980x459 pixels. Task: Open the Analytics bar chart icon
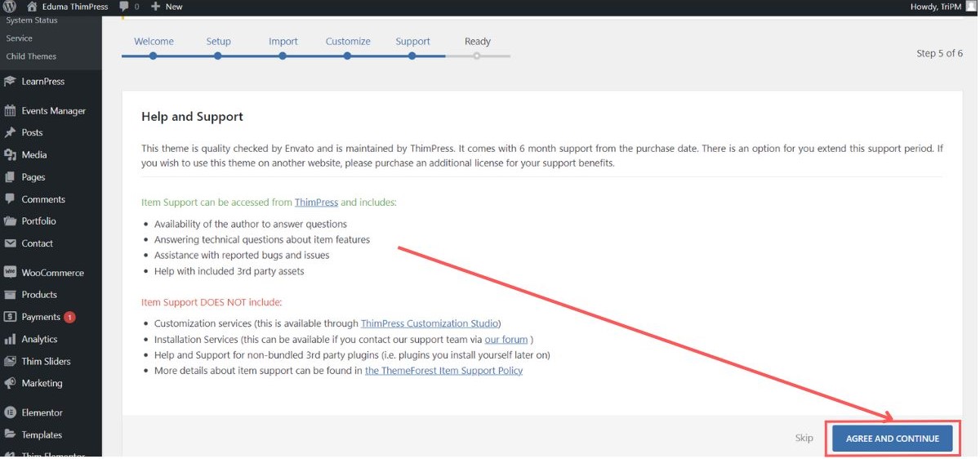[x=11, y=340]
